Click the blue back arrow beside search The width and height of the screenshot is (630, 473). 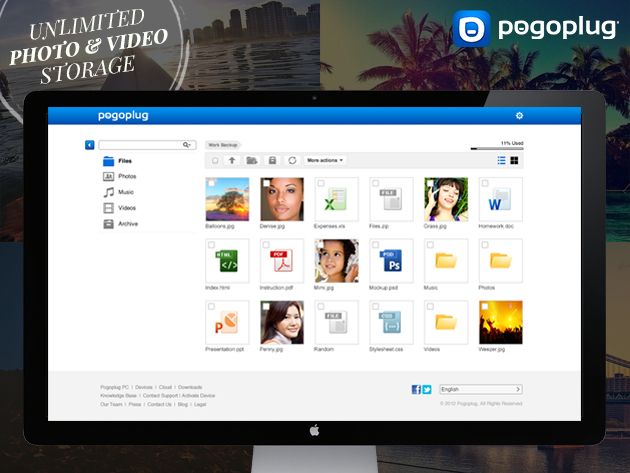(90, 145)
